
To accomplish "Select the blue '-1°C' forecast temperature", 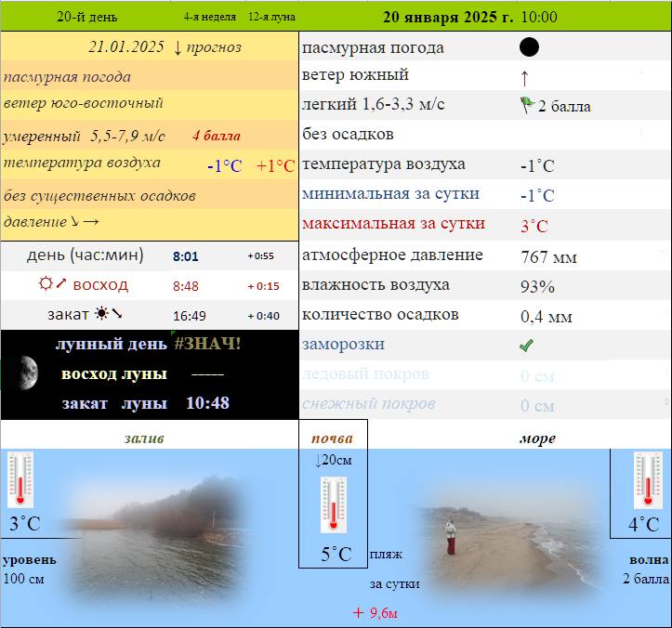I will pos(225,165).
